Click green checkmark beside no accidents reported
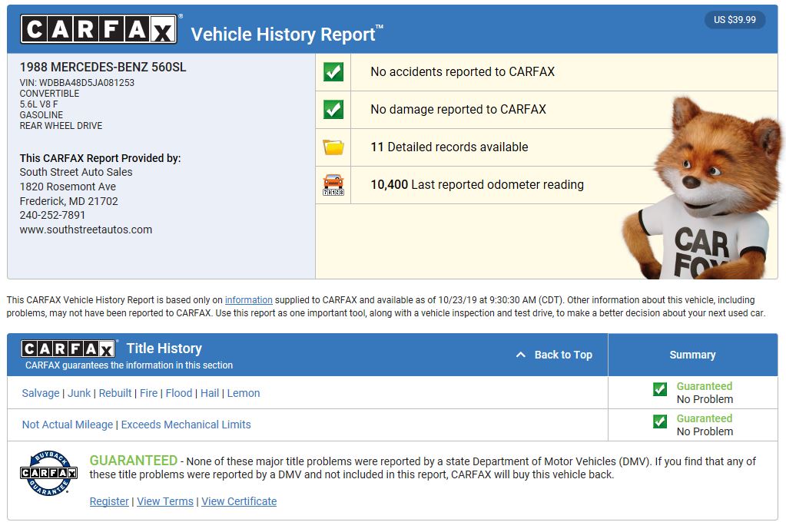The height and width of the screenshot is (532, 786). coord(333,72)
